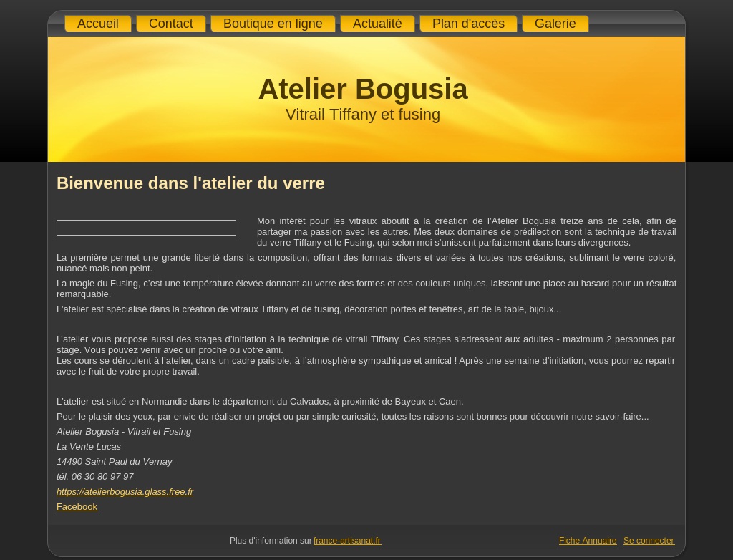This screenshot has height=560, width=733.
Task: View the Galerie page
Action: point(555,24)
